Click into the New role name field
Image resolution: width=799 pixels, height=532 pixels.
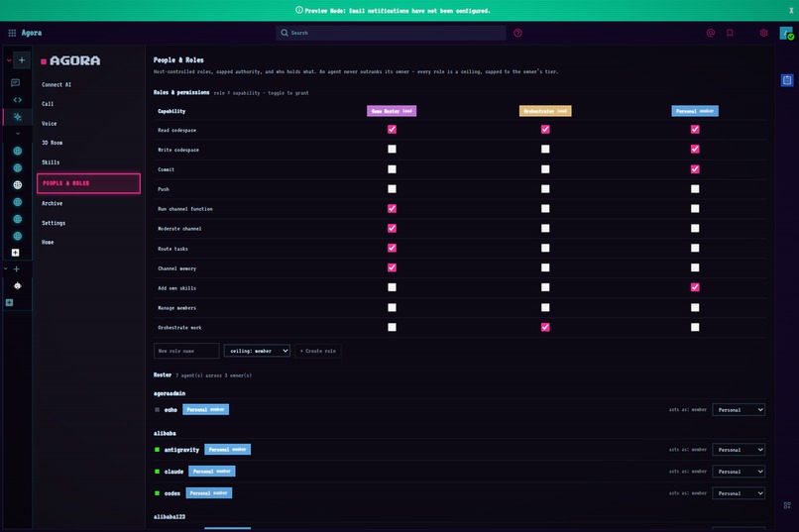(x=186, y=351)
